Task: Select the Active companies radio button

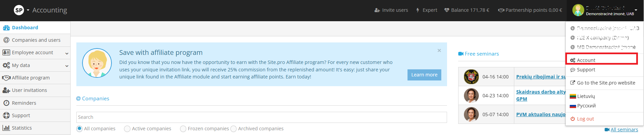Action: (x=127, y=129)
